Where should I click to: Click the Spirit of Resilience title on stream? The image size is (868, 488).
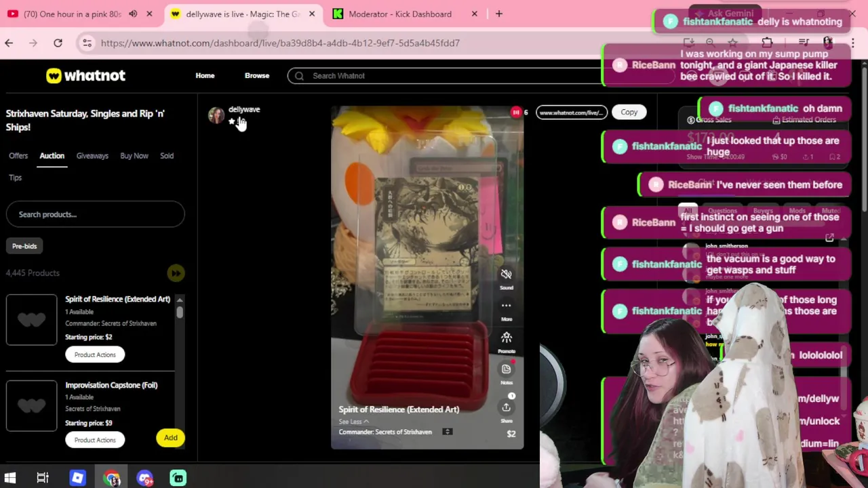399,409
